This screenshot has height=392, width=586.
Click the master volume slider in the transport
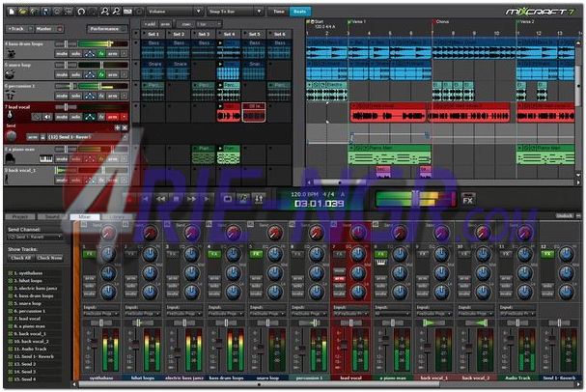415,199
